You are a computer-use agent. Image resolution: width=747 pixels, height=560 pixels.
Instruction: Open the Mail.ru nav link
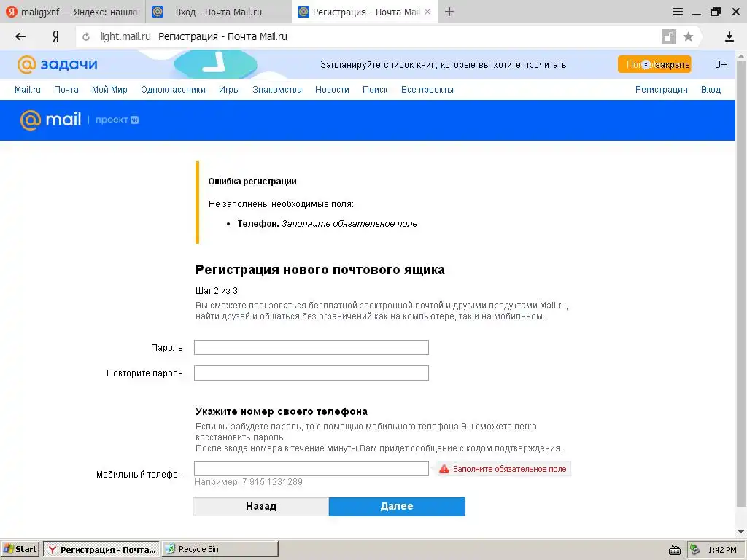28,90
